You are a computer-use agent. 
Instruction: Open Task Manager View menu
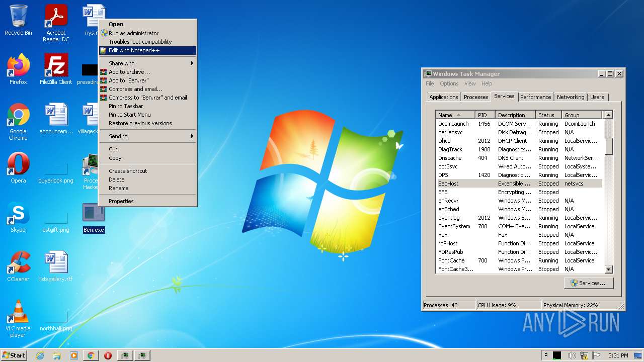coord(470,83)
